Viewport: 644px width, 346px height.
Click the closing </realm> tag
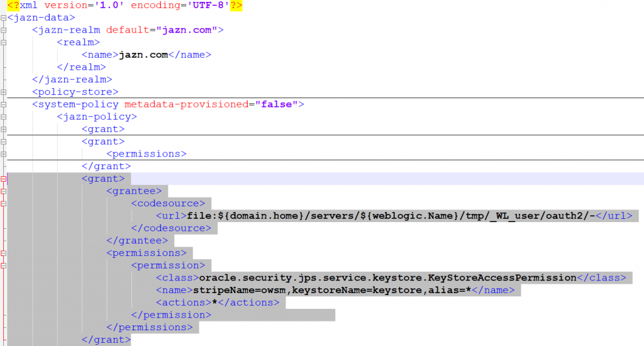pyautogui.click(x=81, y=67)
